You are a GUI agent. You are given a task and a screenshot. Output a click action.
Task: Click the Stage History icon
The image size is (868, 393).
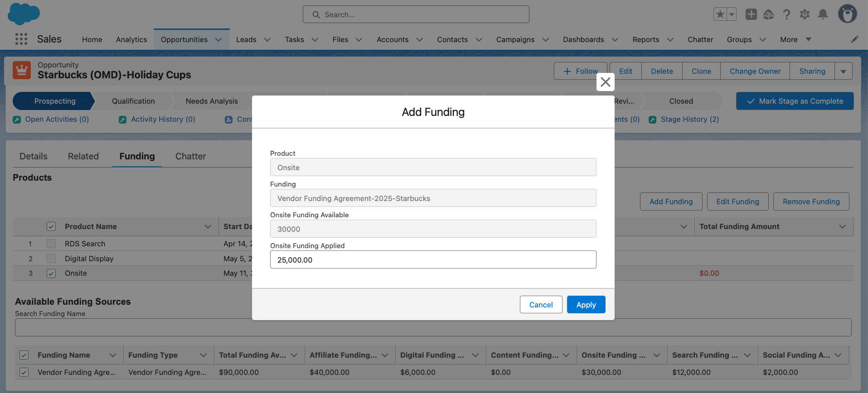pos(652,120)
